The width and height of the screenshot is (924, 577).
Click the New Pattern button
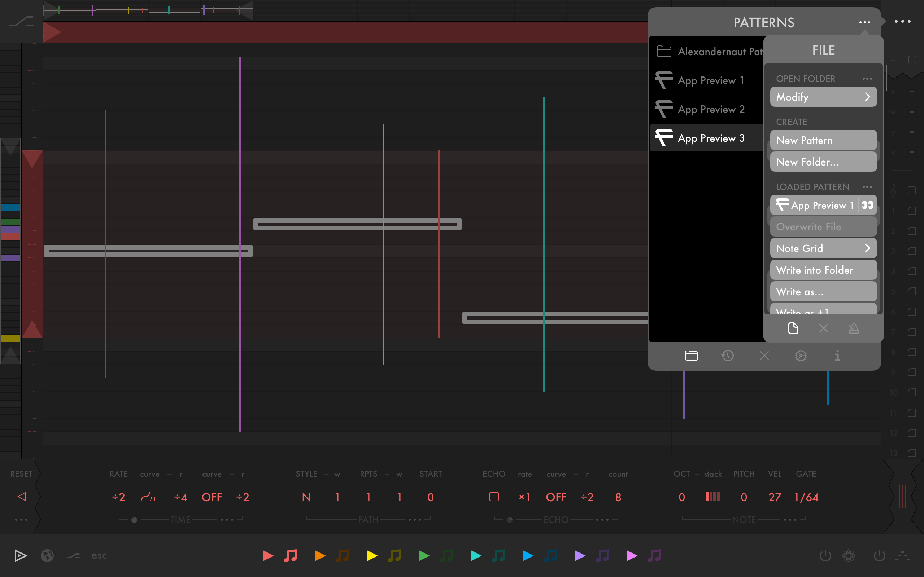(823, 140)
